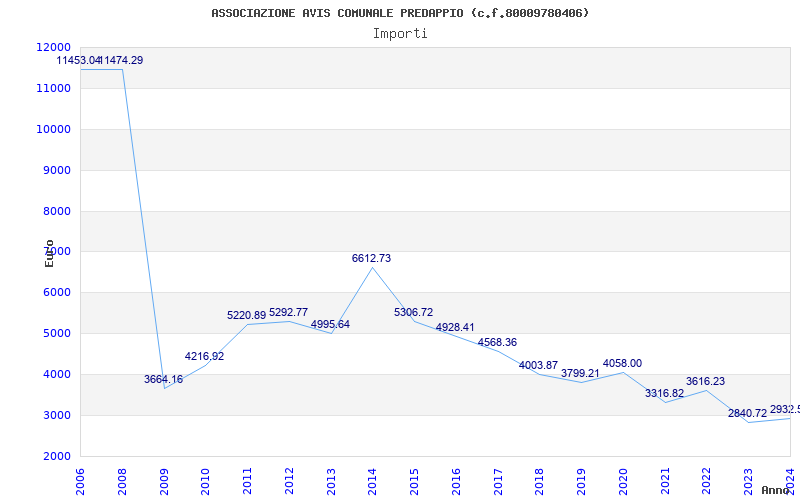Click the Euro y-axis title
The image size is (800, 500).
49,253
